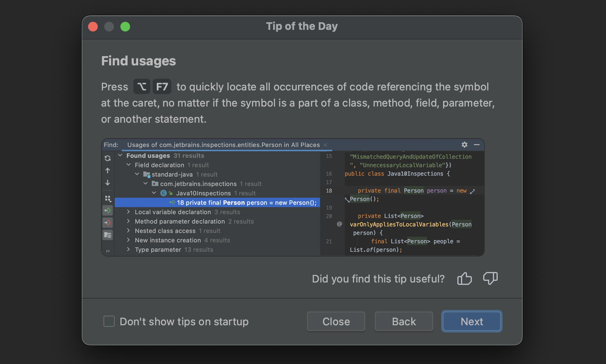Viewport: 606px width, 364px height.
Task: Expand the Type parameter results node
Action: (x=128, y=249)
